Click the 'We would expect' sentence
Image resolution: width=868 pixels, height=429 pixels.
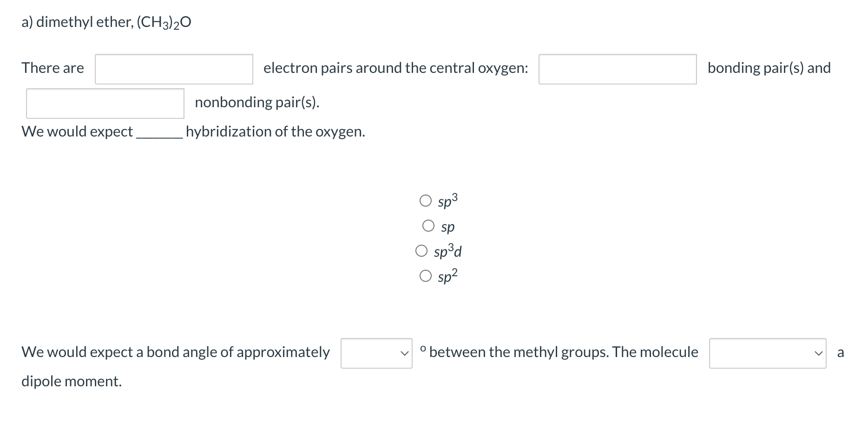tap(77, 131)
